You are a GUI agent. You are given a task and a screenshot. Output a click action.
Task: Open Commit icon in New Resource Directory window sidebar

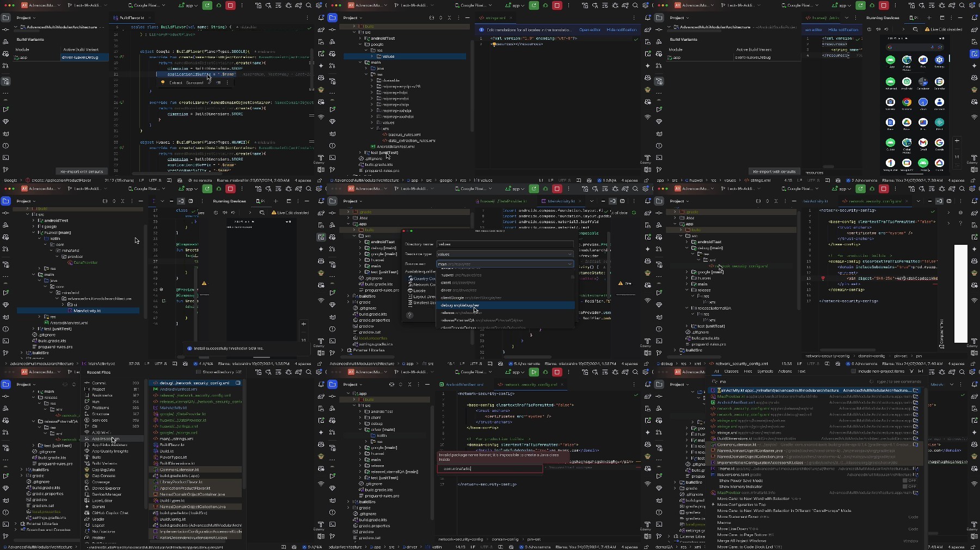(x=332, y=213)
